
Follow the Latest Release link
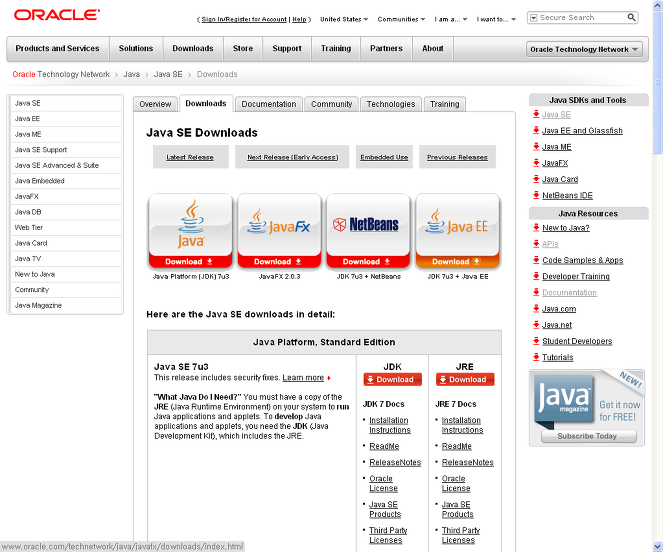click(190, 157)
